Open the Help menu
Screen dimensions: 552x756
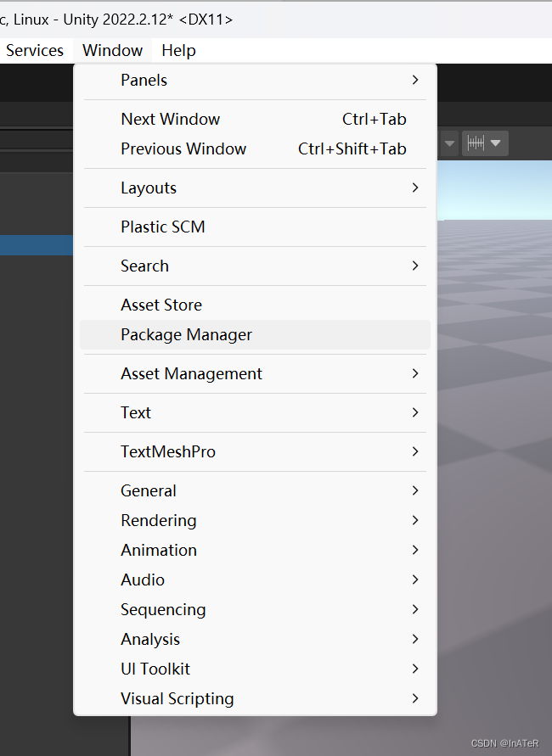178,50
